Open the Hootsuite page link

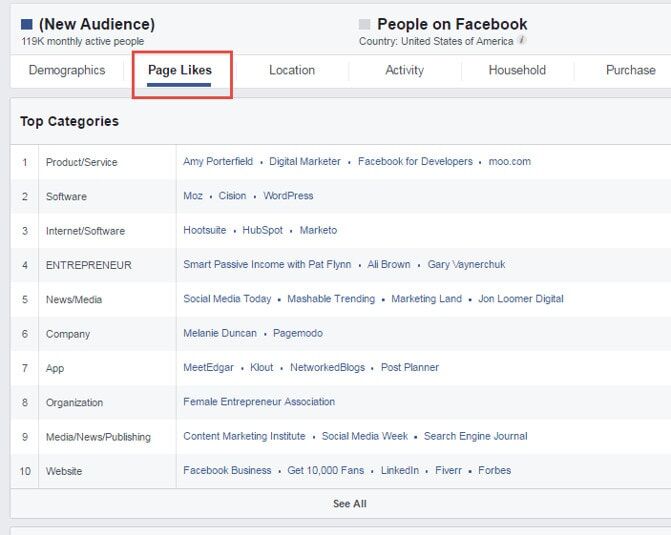[x=205, y=230]
